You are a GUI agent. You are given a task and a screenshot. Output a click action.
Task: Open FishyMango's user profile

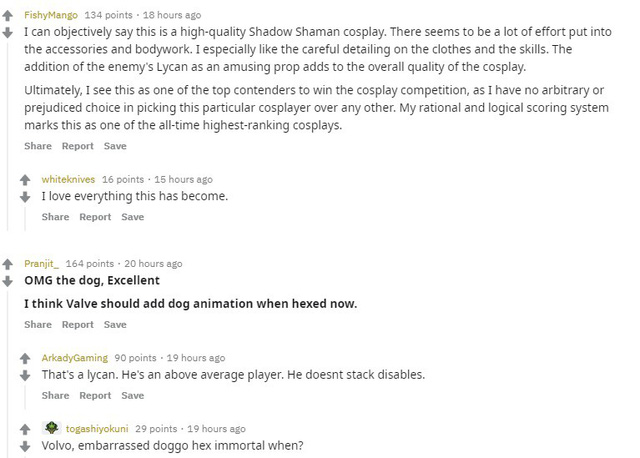[51, 16]
